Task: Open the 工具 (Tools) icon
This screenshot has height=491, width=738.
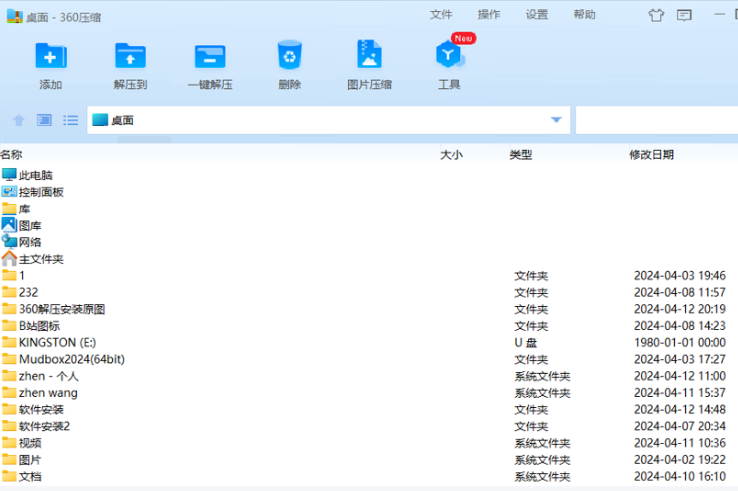Action: point(449,57)
